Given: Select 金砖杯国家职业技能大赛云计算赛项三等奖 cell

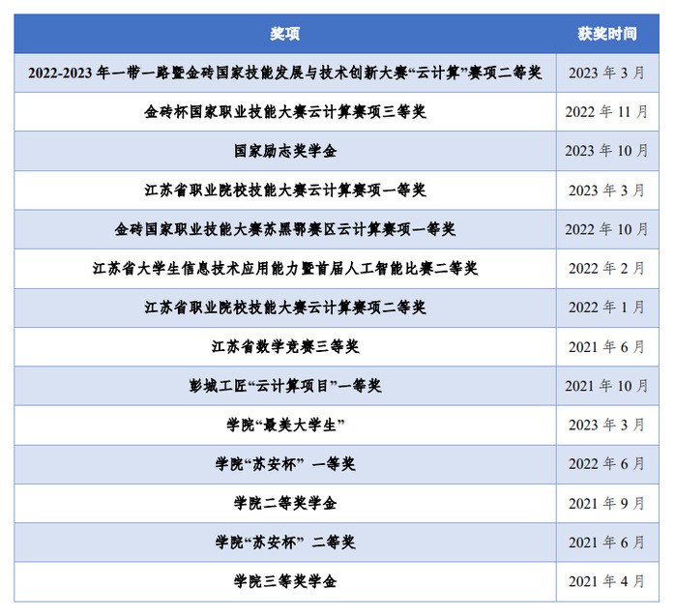Looking at the screenshot, I should pos(285,112).
